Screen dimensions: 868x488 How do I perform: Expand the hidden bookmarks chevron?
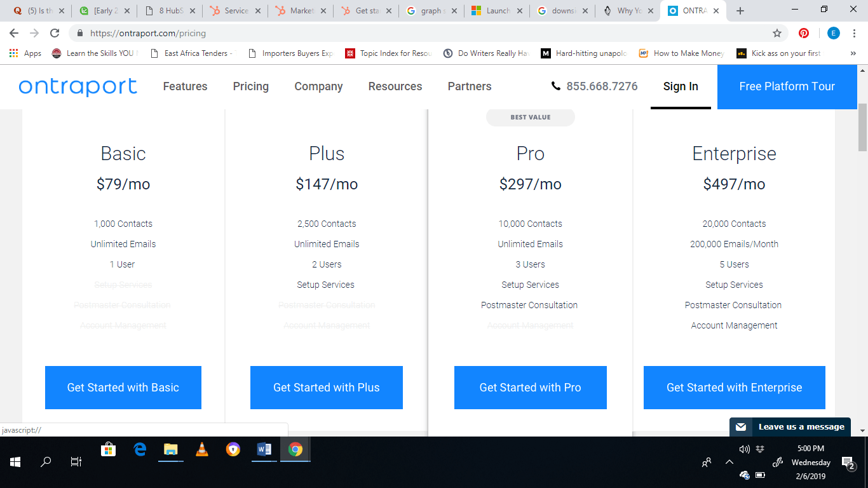(x=853, y=53)
